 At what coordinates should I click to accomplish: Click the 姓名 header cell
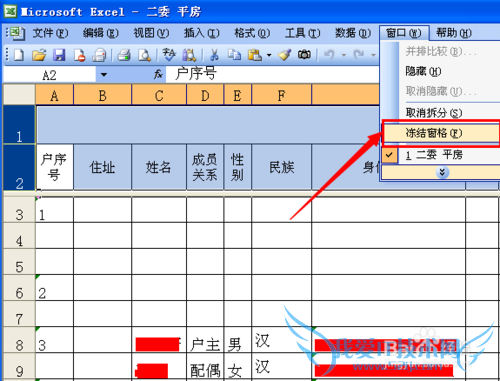pyautogui.click(x=159, y=167)
